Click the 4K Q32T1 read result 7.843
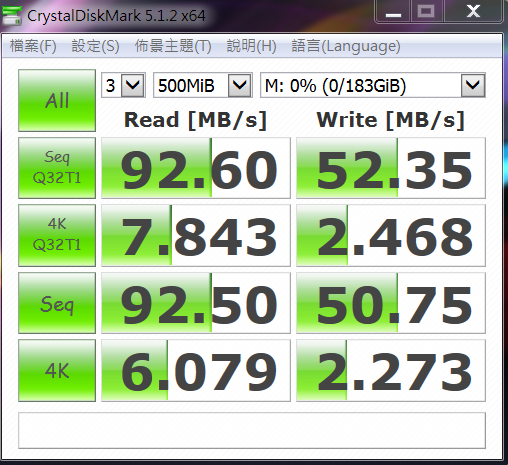This screenshot has height=465, width=508. coord(196,235)
